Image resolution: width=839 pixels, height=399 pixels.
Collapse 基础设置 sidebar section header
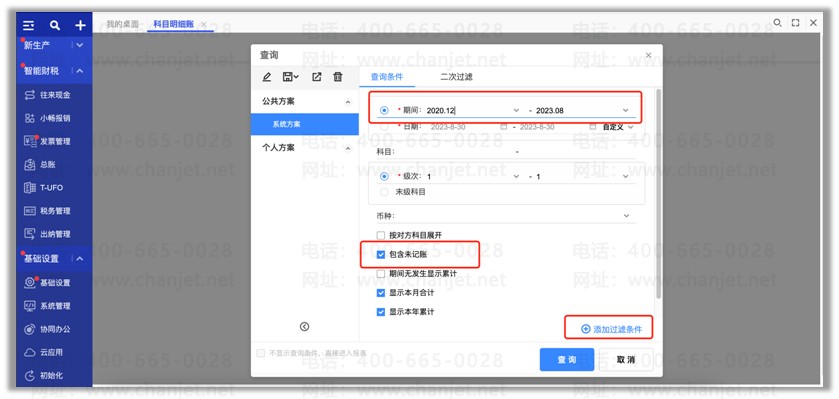tap(80, 258)
